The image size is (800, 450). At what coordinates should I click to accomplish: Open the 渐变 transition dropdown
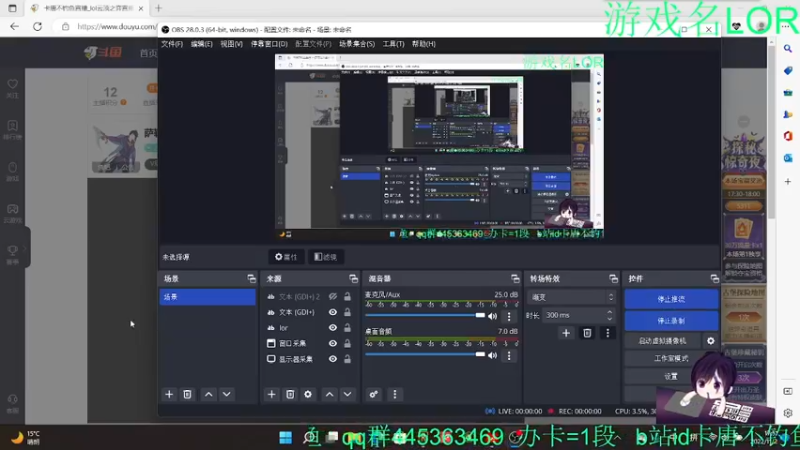[x=571, y=297]
